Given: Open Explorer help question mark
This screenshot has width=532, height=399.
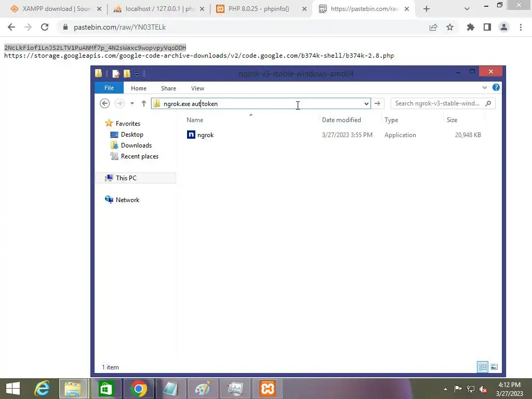Looking at the screenshot, I should point(496,87).
